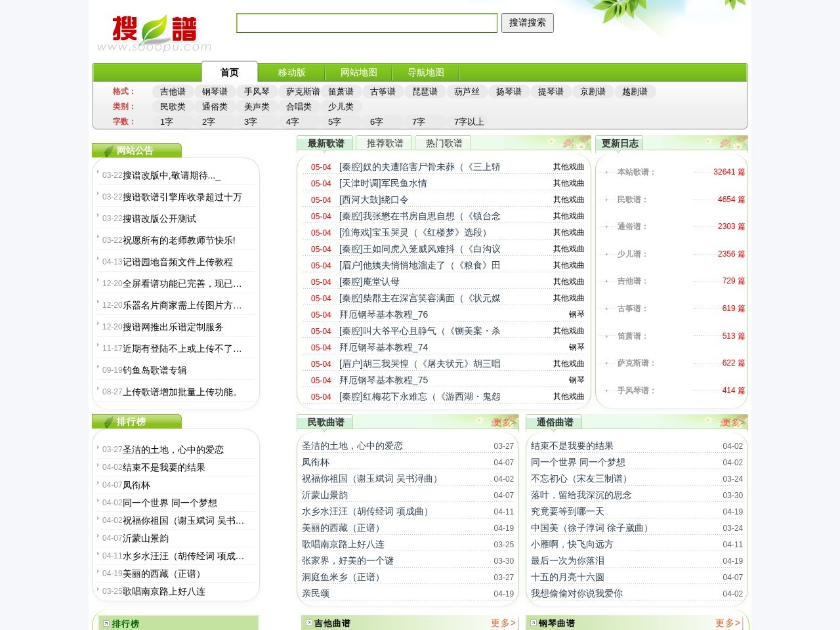Choose the 美声类 category

click(257, 107)
